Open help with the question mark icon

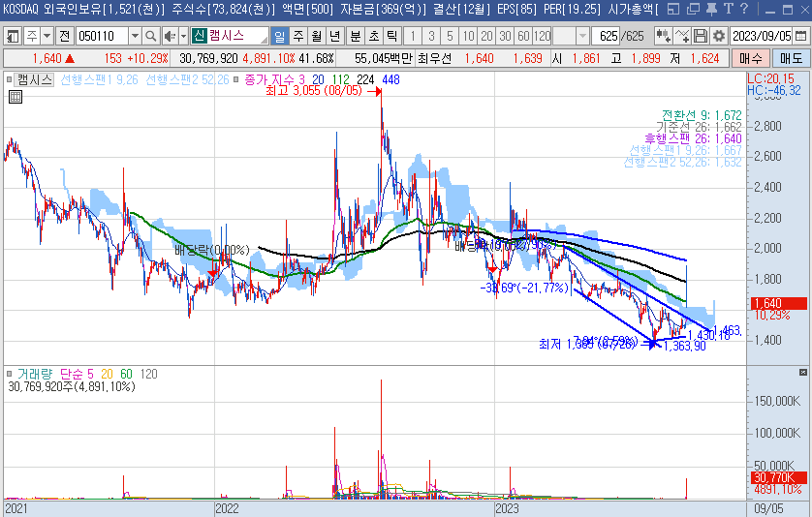pyautogui.click(x=744, y=9)
